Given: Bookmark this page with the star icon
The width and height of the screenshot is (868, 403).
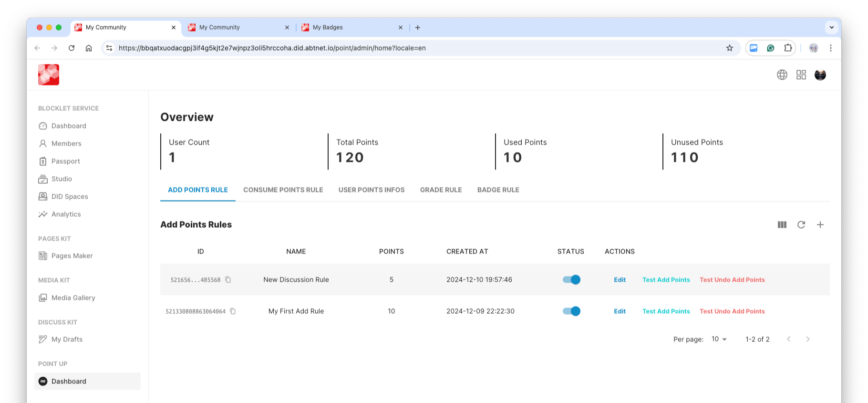Looking at the screenshot, I should (729, 48).
